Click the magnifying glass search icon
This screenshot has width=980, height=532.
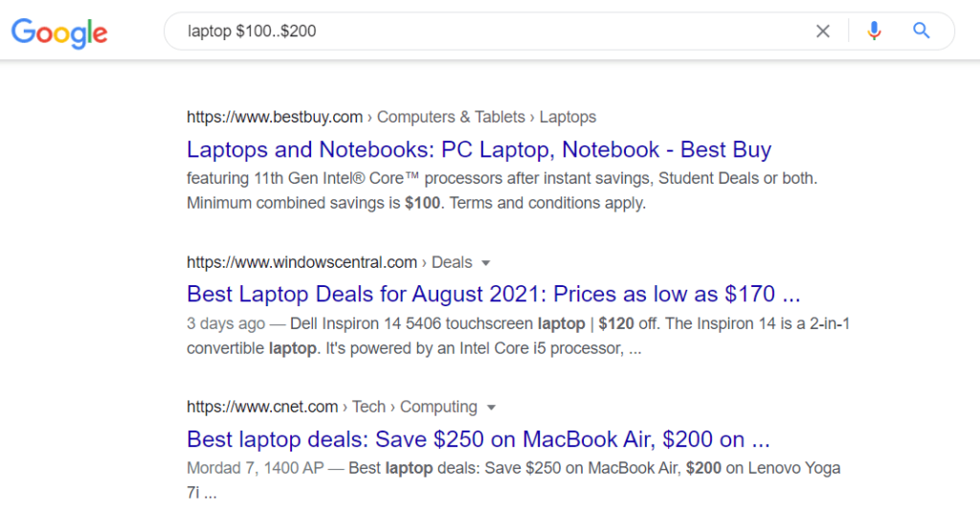pos(922,32)
